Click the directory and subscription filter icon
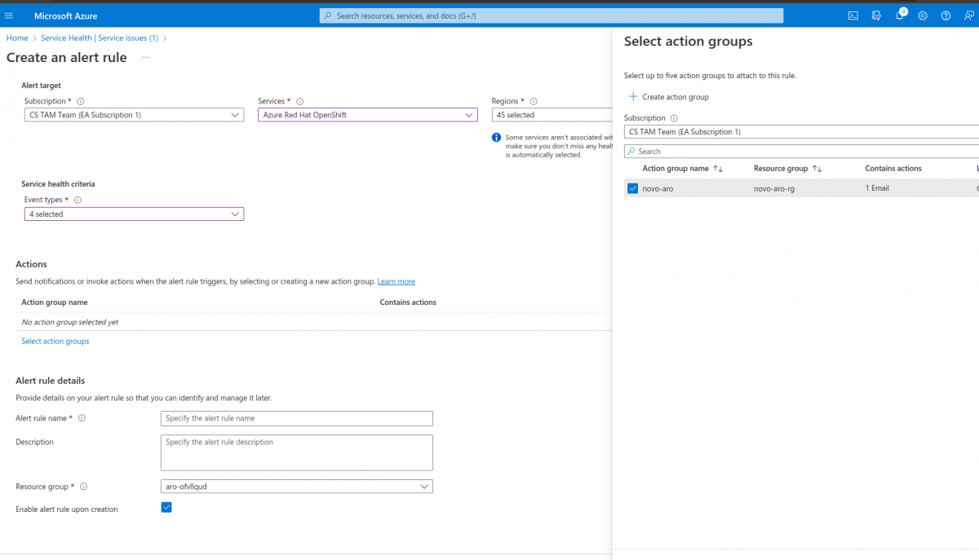 coord(876,15)
